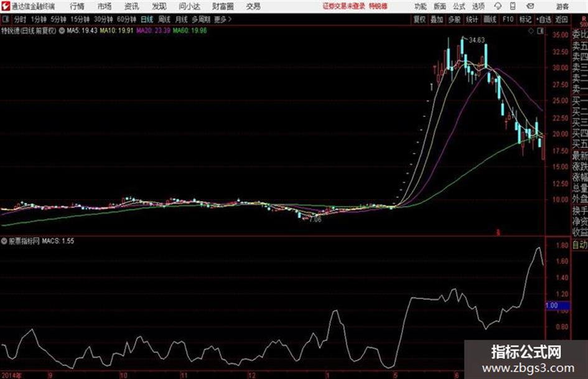Screen dimensions: 588x379
Task: Switch to the 30分钟 period tab
Action: [103, 19]
